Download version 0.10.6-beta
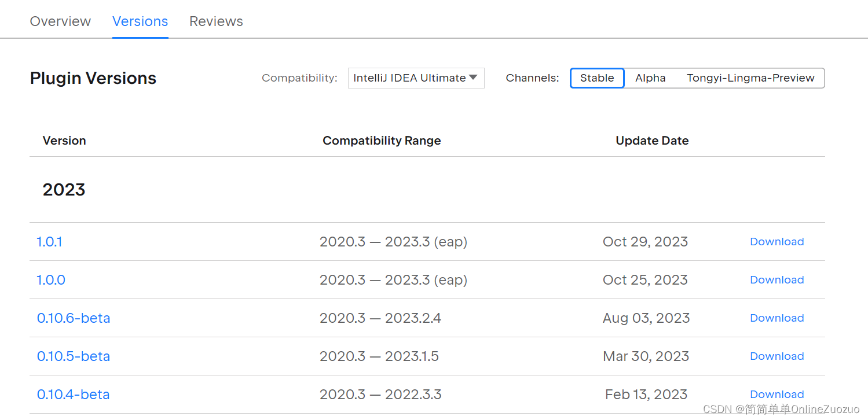868x420 pixels. point(777,318)
